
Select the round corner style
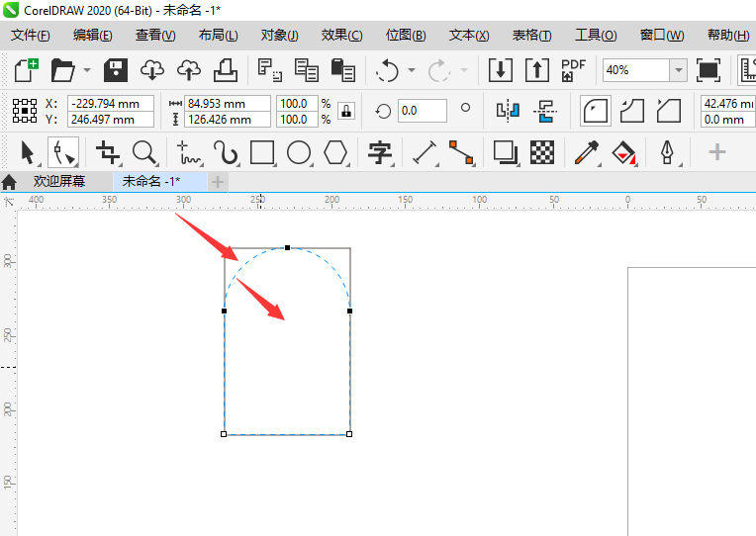coord(596,111)
